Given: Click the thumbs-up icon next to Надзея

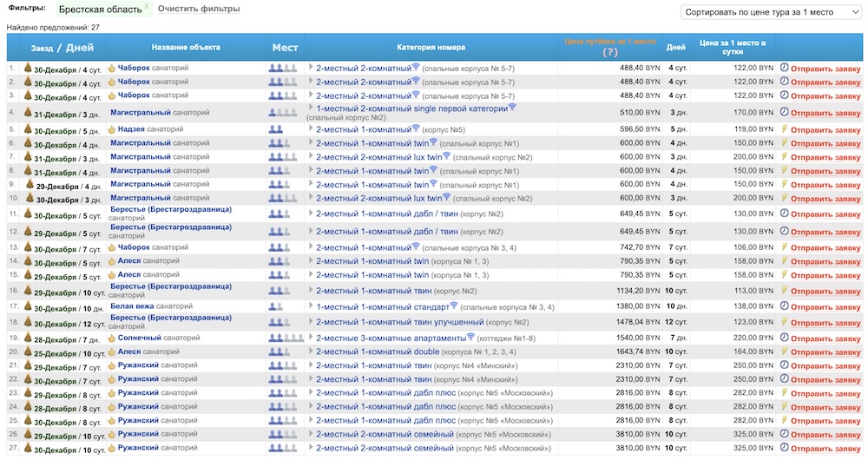Looking at the screenshot, I should pos(112,129).
